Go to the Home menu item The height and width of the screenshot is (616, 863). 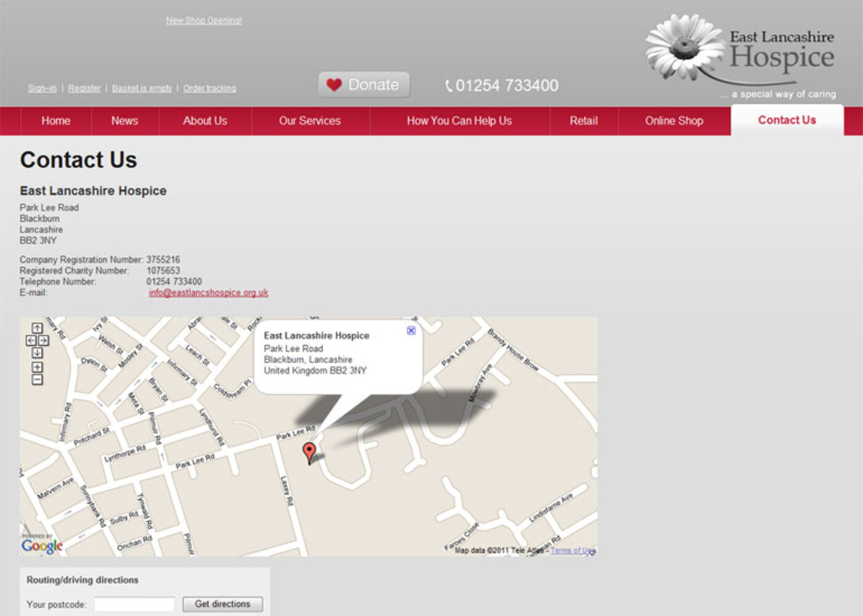[55, 121]
